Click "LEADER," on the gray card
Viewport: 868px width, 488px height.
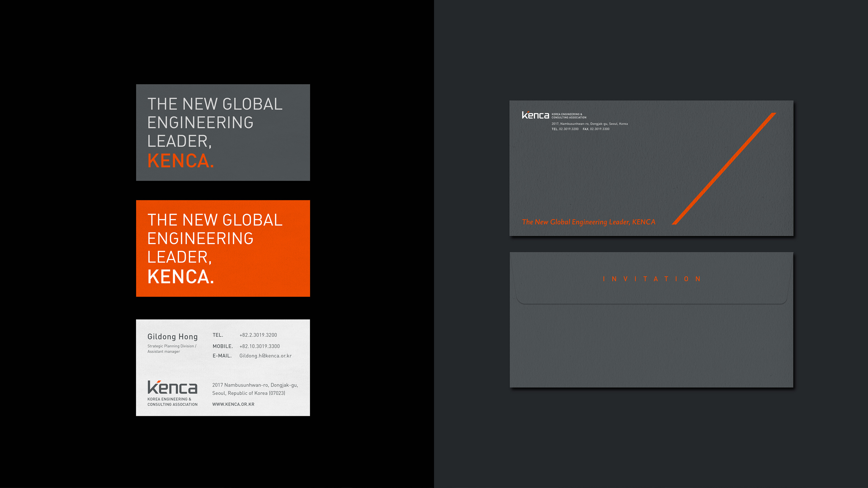pos(180,141)
